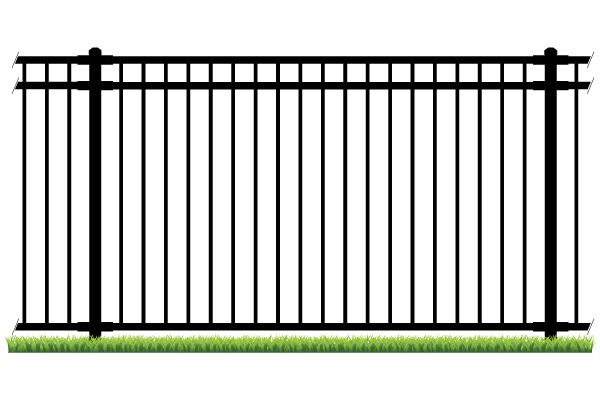Image resolution: width=600 pixels, height=400 pixels.
Task: Click the left fence post
Action: pyautogui.click(x=95, y=200)
